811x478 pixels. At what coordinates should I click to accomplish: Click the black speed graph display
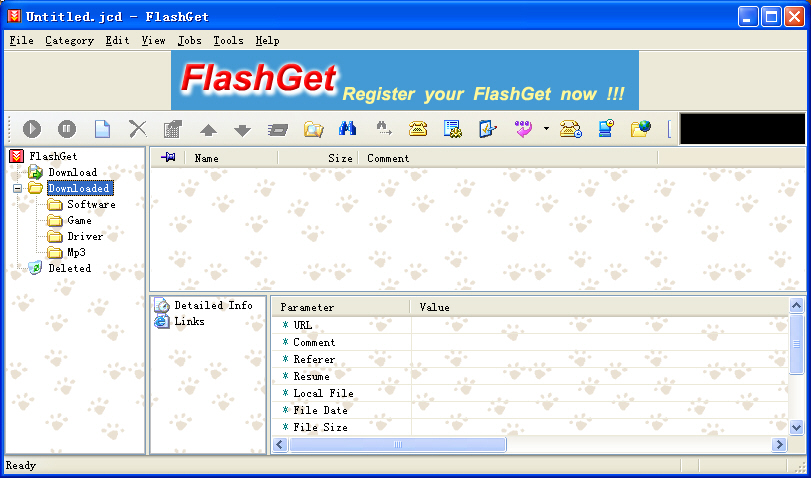coord(742,129)
